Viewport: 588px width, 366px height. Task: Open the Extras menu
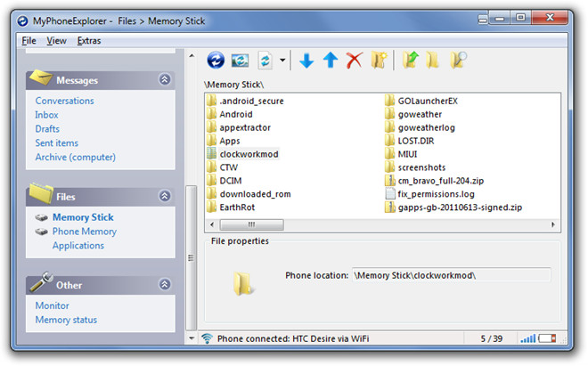(89, 40)
